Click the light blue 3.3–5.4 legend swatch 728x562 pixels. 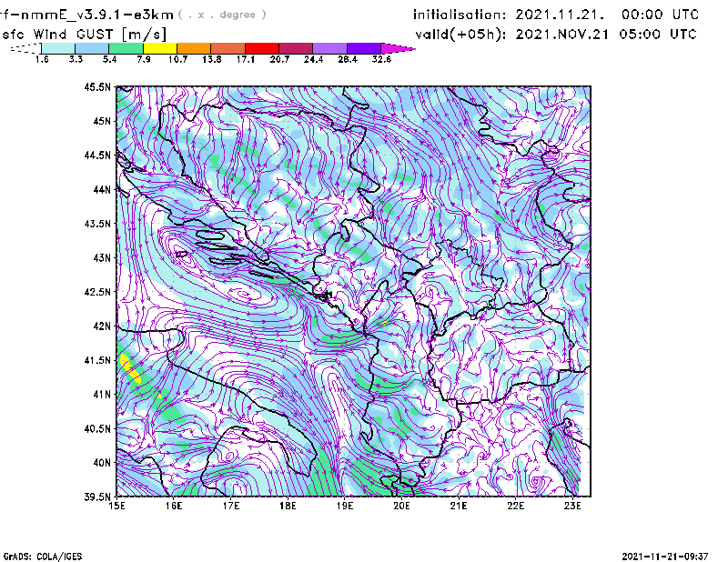(x=92, y=48)
